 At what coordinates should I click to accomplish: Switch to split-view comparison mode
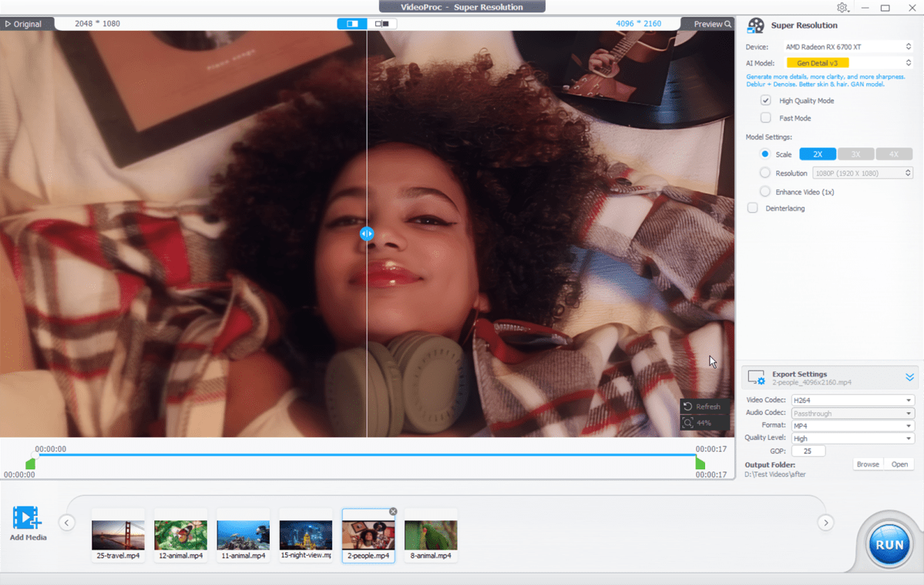352,24
